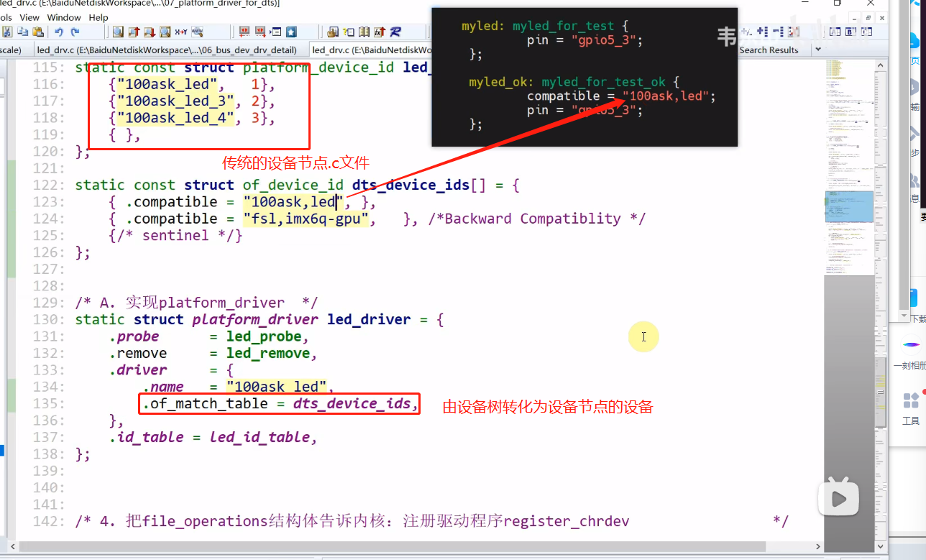The image size is (926, 560).
Task: Click the "100ask_led_3" string
Action: click(x=176, y=101)
